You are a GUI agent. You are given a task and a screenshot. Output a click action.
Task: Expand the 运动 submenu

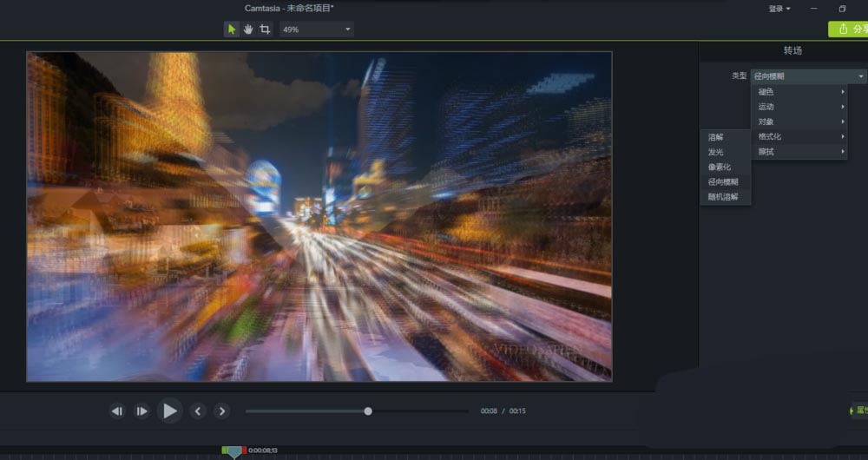pos(799,107)
